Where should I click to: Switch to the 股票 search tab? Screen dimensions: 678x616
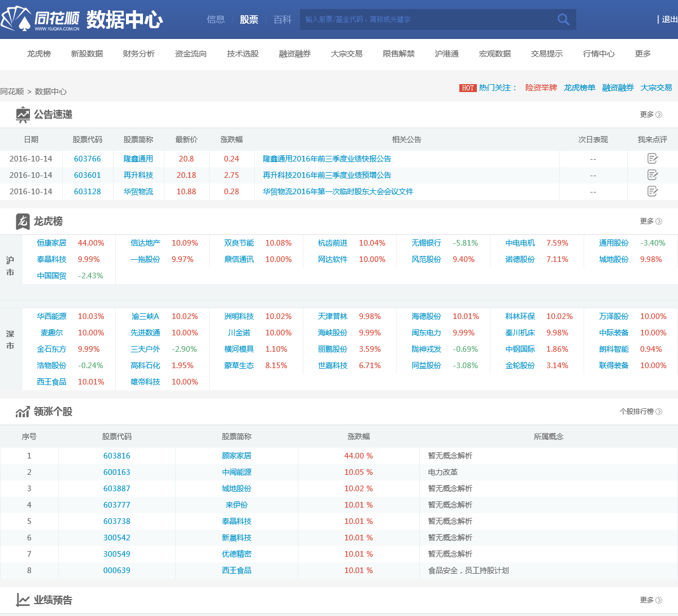249,20
